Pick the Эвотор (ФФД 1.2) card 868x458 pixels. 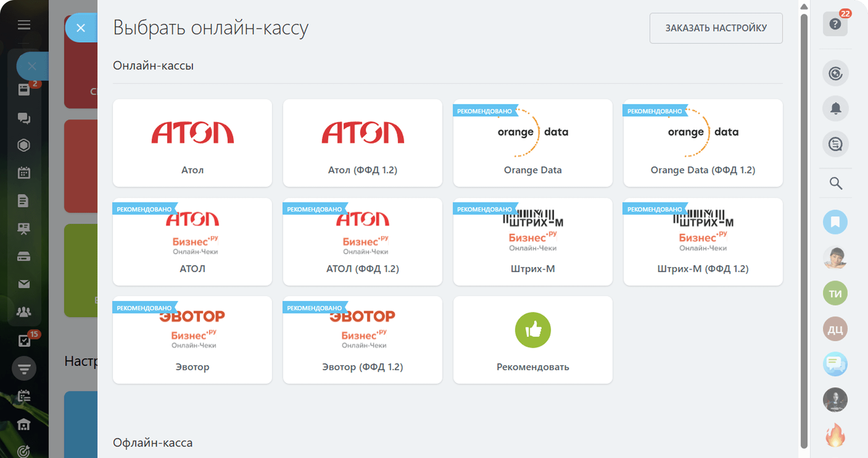[362, 340]
